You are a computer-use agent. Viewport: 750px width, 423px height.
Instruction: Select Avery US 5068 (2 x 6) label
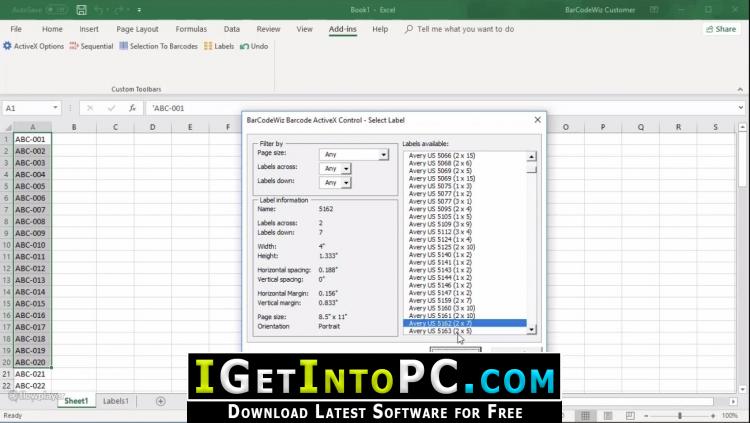(440, 163)
